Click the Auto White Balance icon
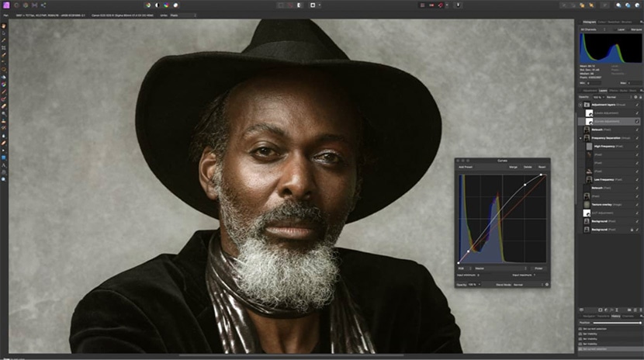This screenshot has width=644, height=360. pyautogui.click(x=177, y=5)
